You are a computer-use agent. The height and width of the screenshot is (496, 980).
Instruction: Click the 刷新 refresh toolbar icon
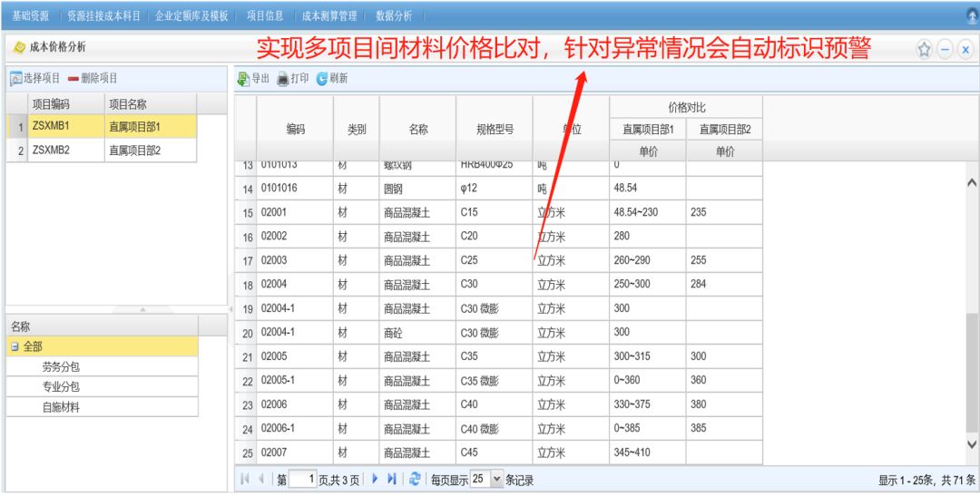coord(322,79)
